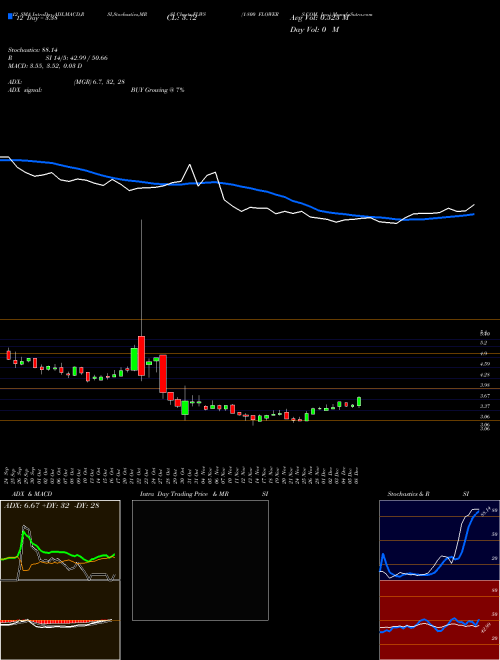Viewport: 500px width, 660px height.
Task: Click the 4.28 price axis label
Action: [x=485, y=375]
